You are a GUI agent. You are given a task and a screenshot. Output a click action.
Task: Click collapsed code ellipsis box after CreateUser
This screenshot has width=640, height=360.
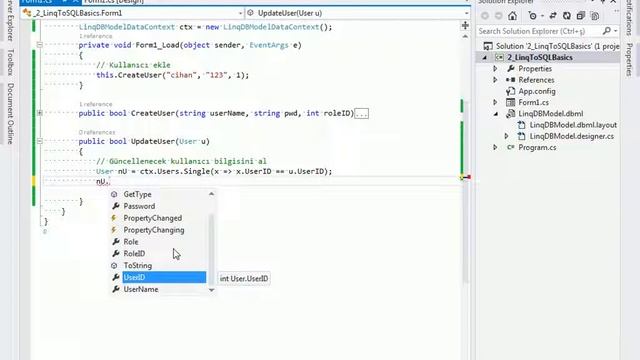click(x=362, y=113)
